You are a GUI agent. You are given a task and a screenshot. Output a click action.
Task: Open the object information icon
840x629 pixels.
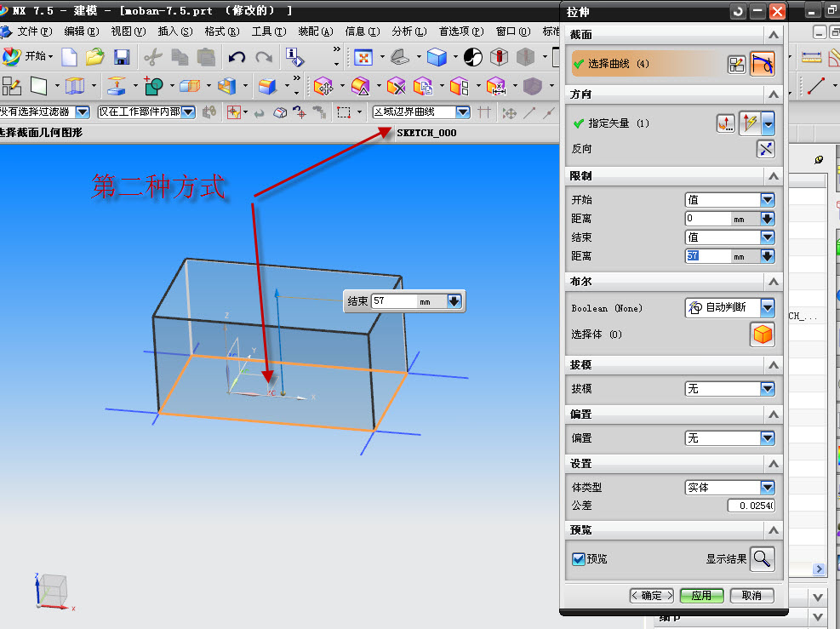294,57
